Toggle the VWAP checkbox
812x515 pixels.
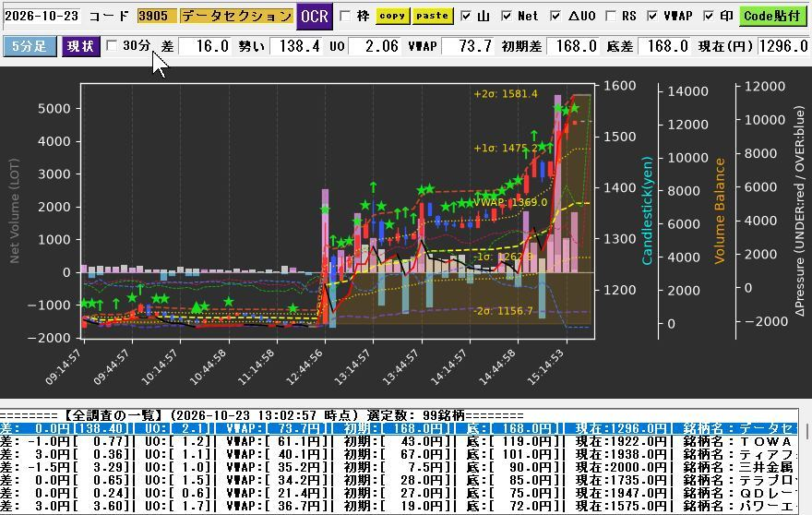coord(652,16)
